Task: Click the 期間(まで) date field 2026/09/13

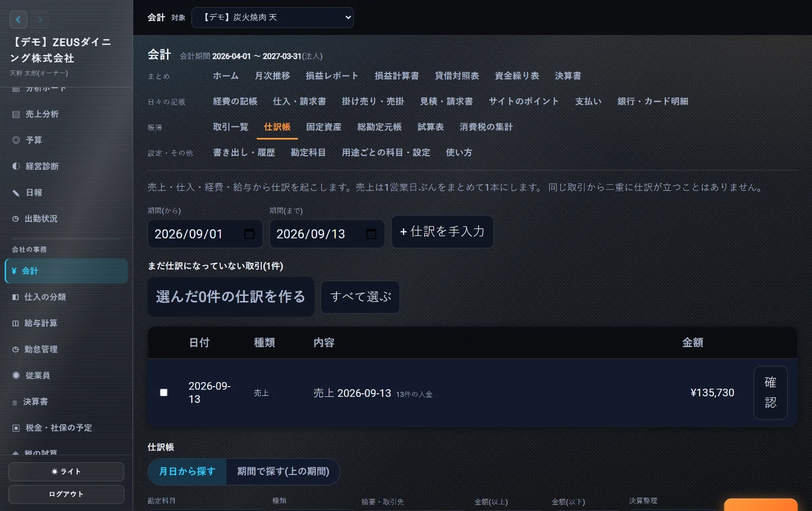Action: click(327, 234)
